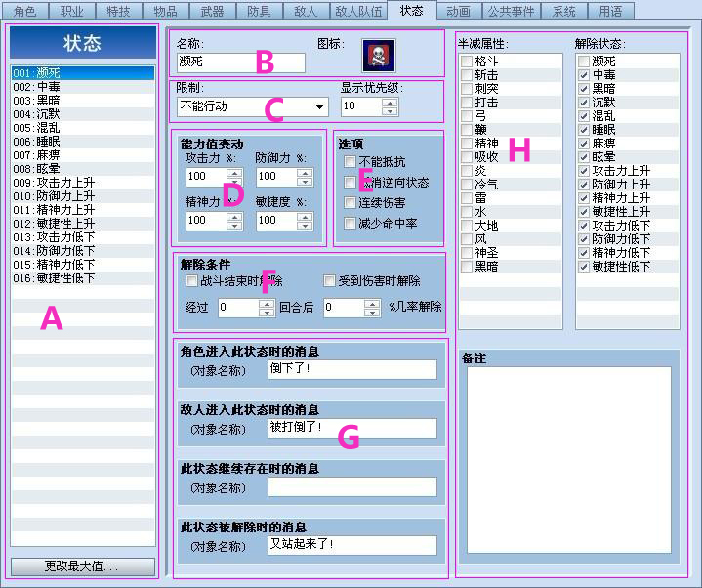Click the empty 此状态继续存在时的消息 field
702x588 pixels.
tap(352, 486)
